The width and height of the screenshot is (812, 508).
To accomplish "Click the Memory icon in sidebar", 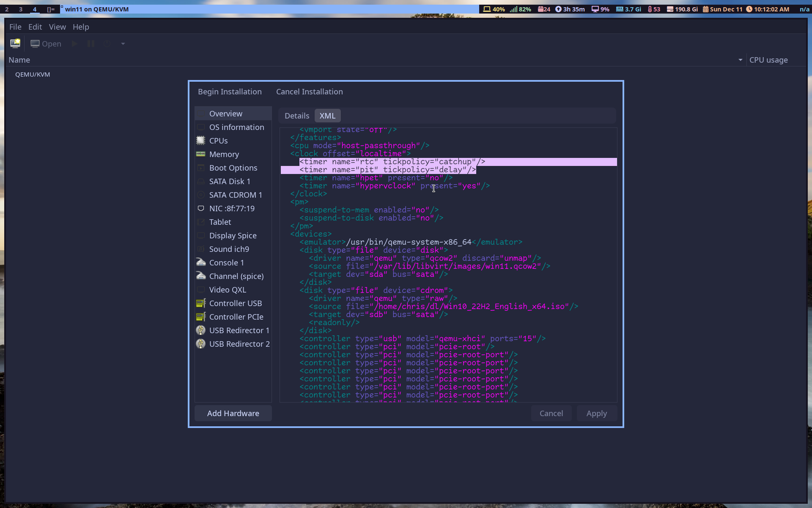I will point(200,154).
